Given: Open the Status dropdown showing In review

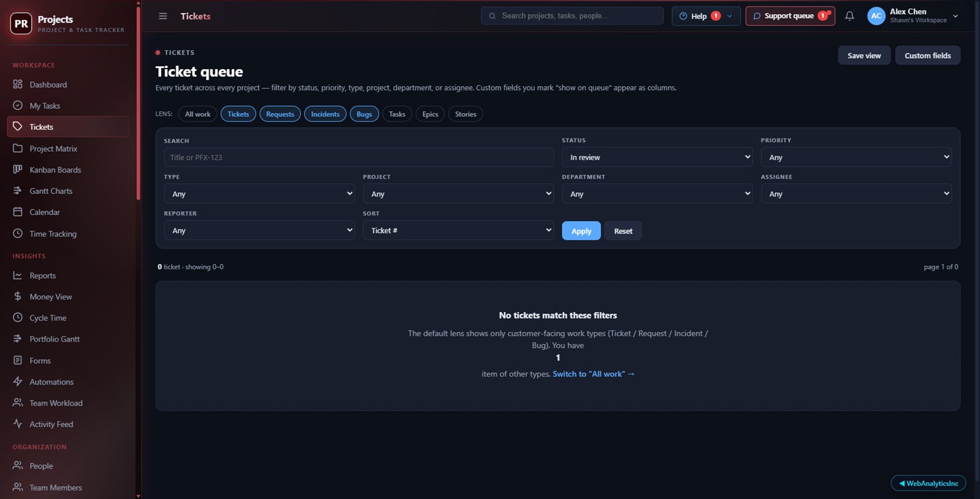Looking at the screenshot, I should (657, 157).
